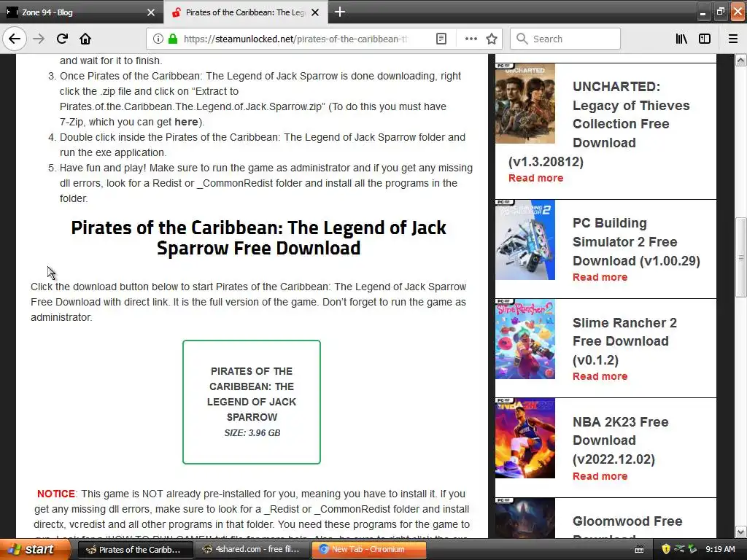Select the Pirates of the Caribbean tab
This screenshot has height=560, width=747.
(x=246, y=12)
